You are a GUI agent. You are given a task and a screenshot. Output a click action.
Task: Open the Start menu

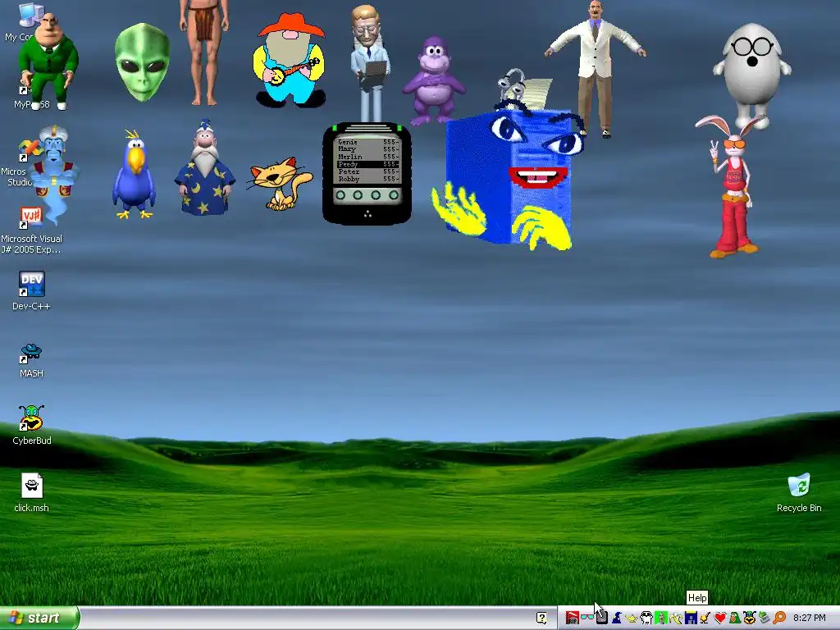pos(39,618)
